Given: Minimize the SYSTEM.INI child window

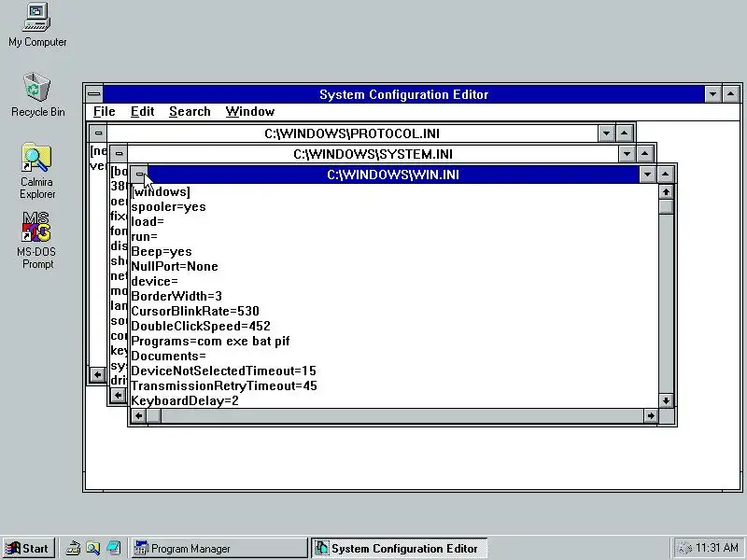Looking at the screenshot, I should pos(627,154).
